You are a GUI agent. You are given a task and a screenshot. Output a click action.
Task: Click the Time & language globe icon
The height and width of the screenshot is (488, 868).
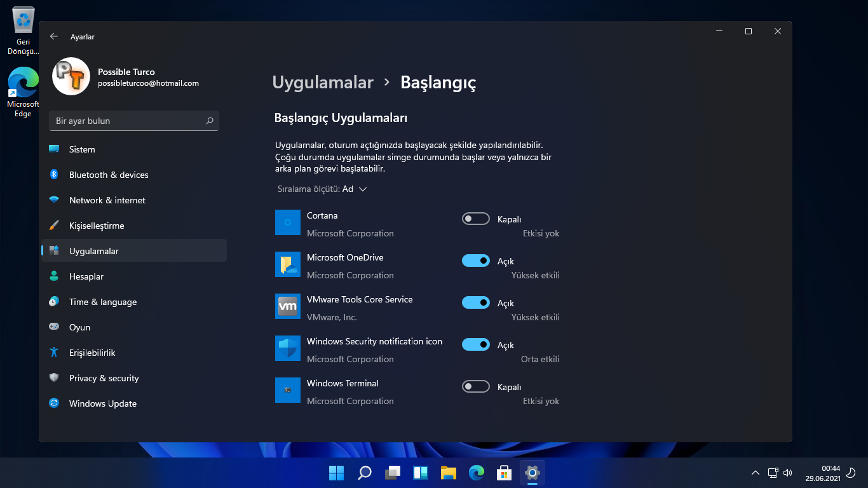[54, 302]
